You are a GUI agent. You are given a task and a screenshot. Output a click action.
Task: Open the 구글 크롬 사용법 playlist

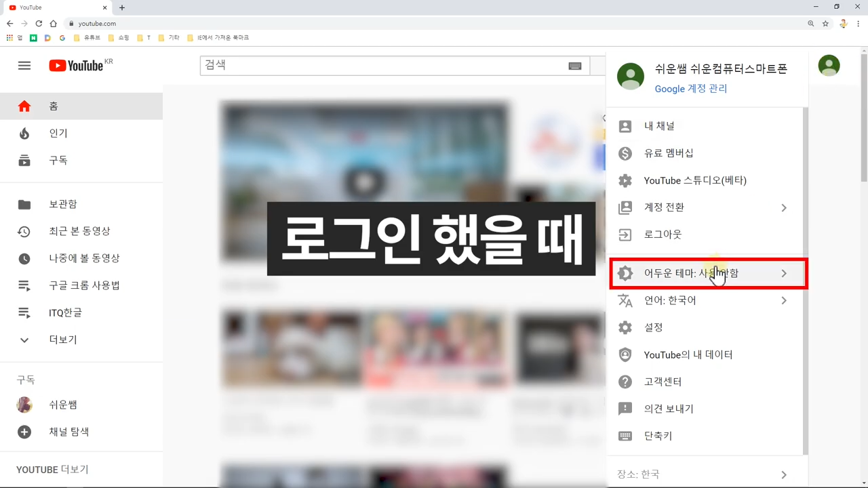(81, 285)
